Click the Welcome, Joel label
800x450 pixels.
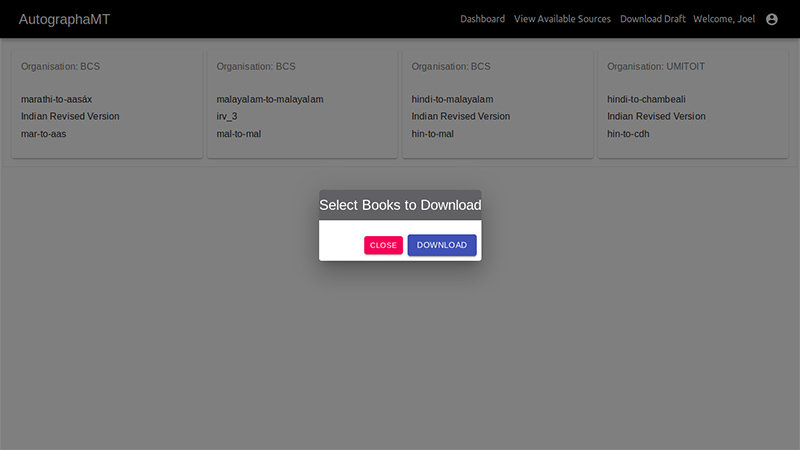click(723, 19)
